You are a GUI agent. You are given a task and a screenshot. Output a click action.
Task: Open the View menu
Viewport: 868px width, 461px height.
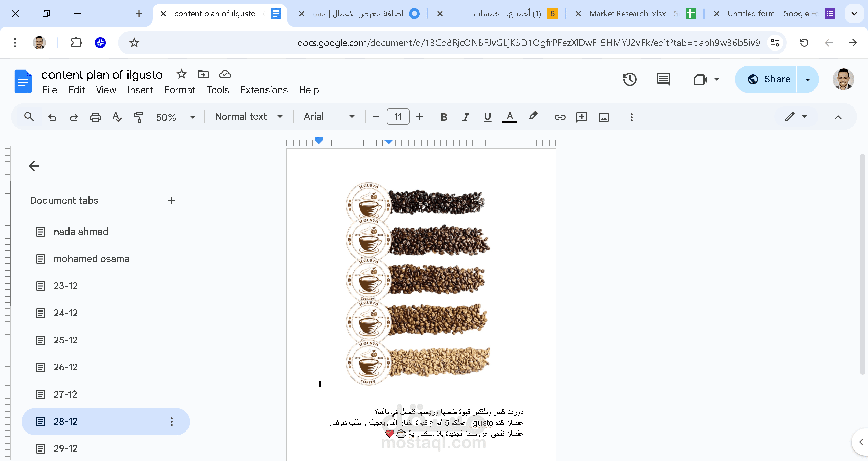click(106, 90)
